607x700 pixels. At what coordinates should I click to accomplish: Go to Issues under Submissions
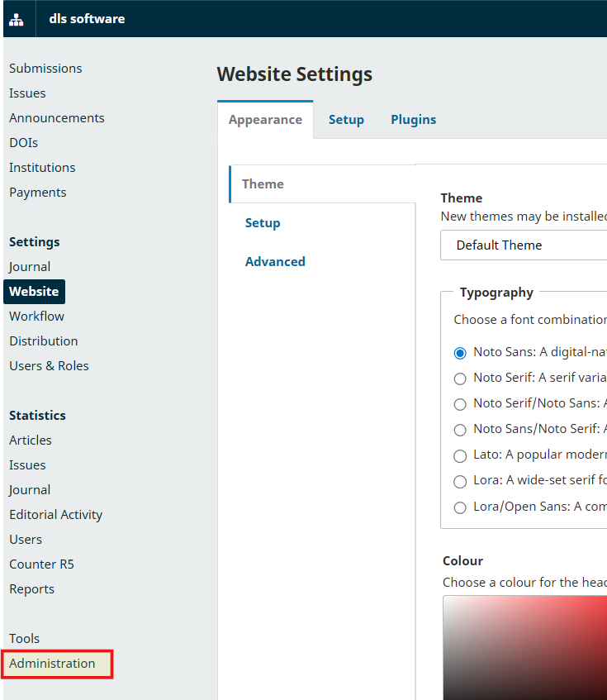click(x=27, y=93)
